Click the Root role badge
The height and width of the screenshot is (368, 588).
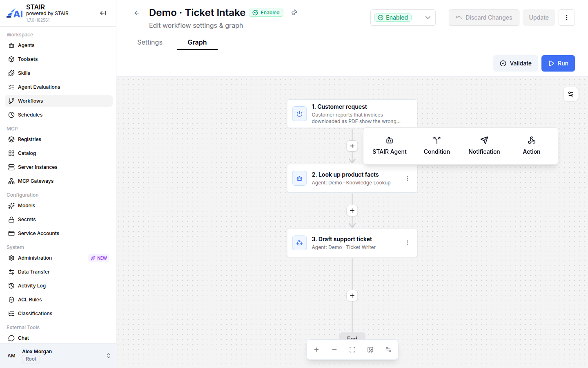pyautogui.click(x=31, y=359)
